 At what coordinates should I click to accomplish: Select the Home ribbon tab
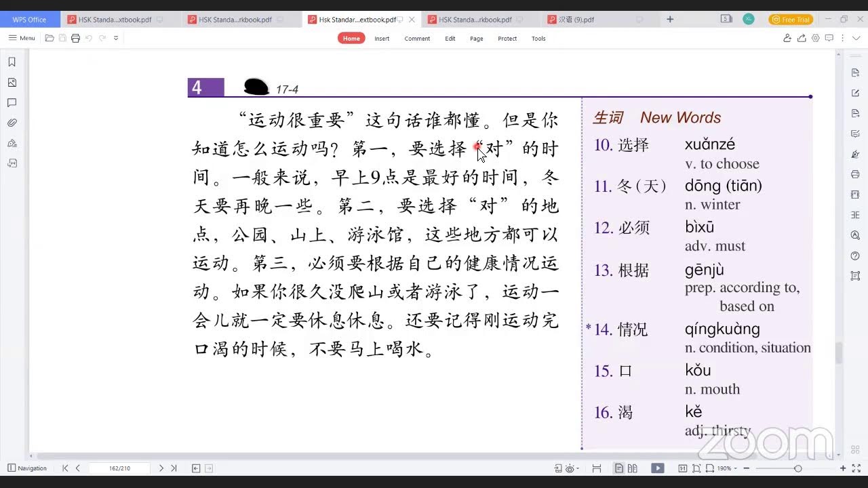click(x=351, y=38)
